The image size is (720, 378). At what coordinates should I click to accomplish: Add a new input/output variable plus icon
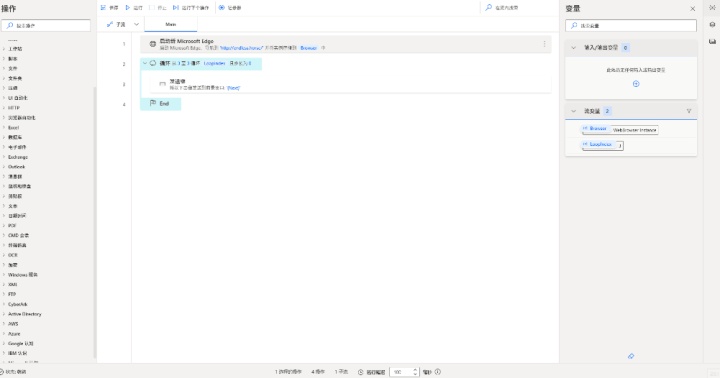(x=636, y=84)
